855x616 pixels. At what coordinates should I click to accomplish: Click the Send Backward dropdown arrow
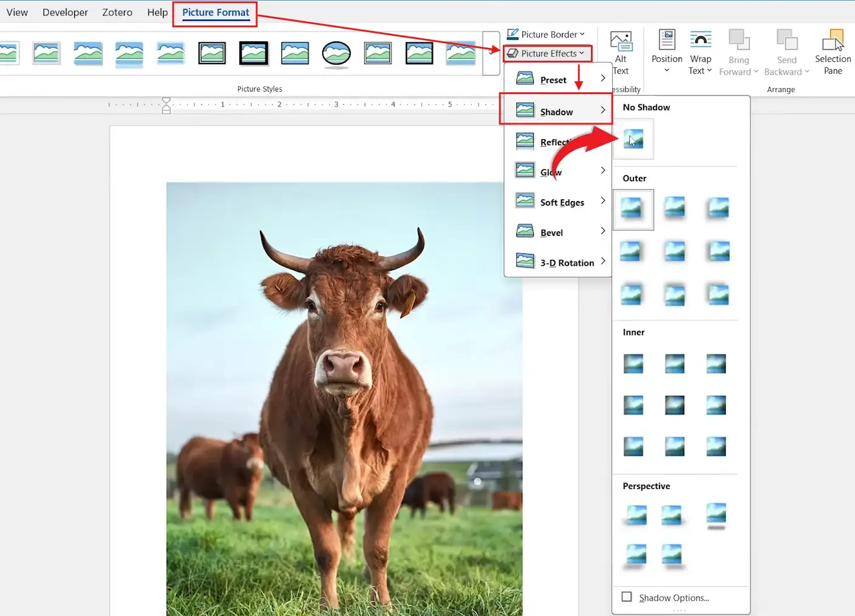pos(807,72)
